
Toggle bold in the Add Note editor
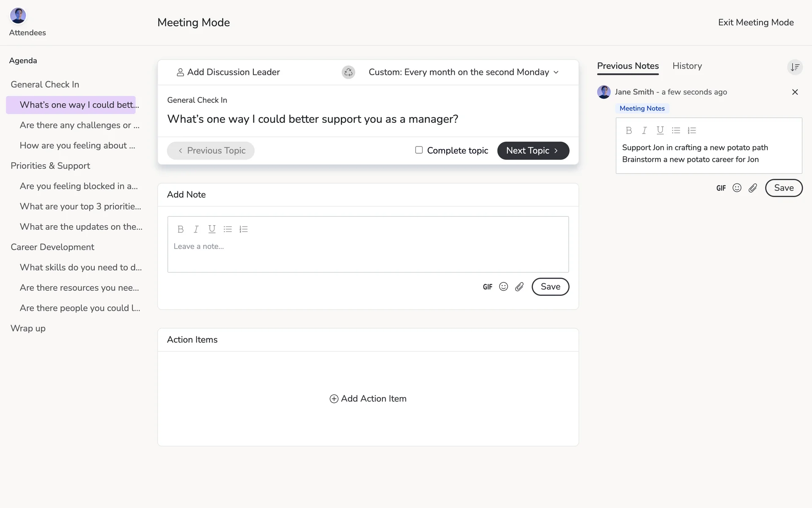coord(181,229)
